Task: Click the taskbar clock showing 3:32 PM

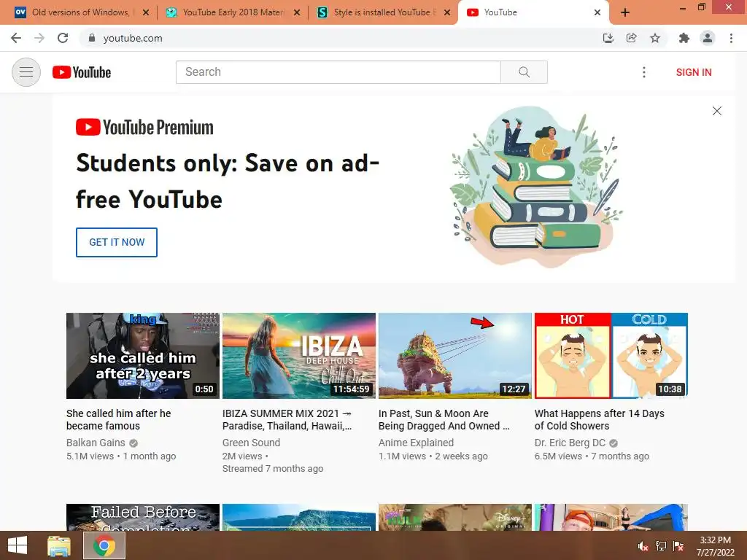Action: pos(716,546)
